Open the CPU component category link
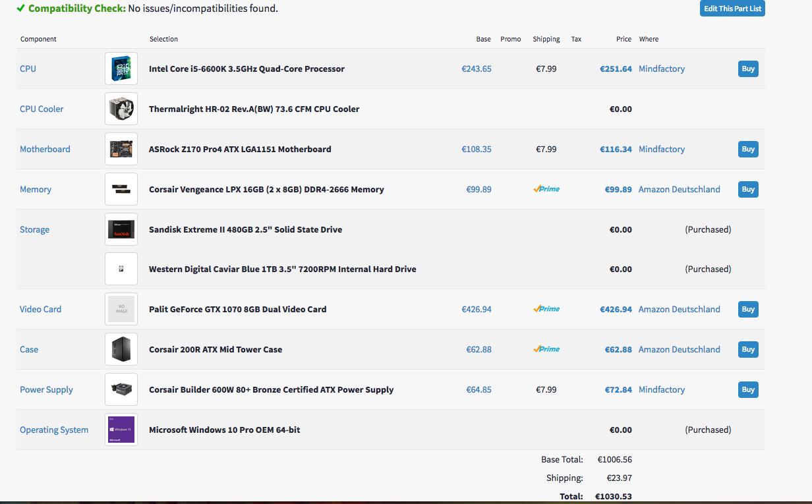This screenshot has height=504, width=812. (x=28, y=69)
